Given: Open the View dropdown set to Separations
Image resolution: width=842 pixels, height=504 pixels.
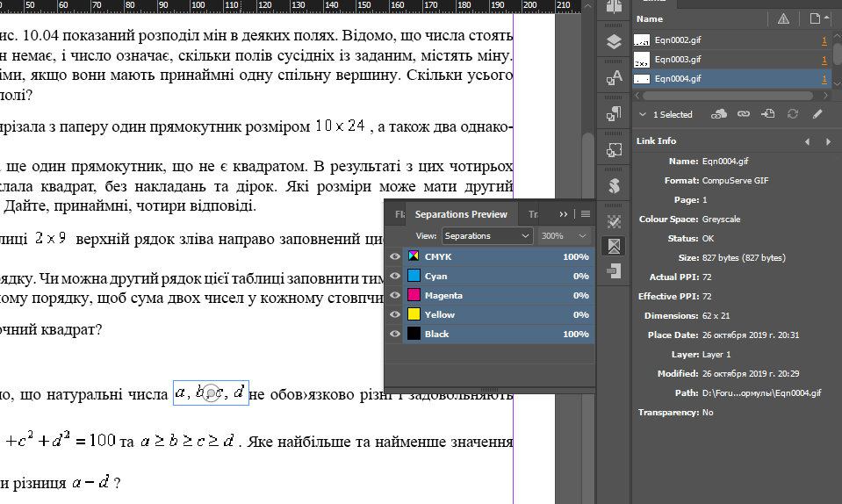Looking at the screenshot, I should 487,235.
